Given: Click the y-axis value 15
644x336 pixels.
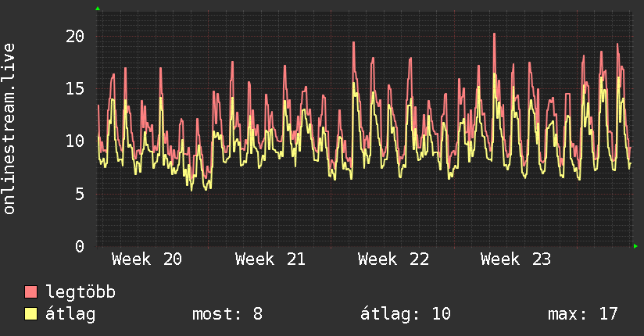Looking at the screenshot, I should tap(75, 89).
